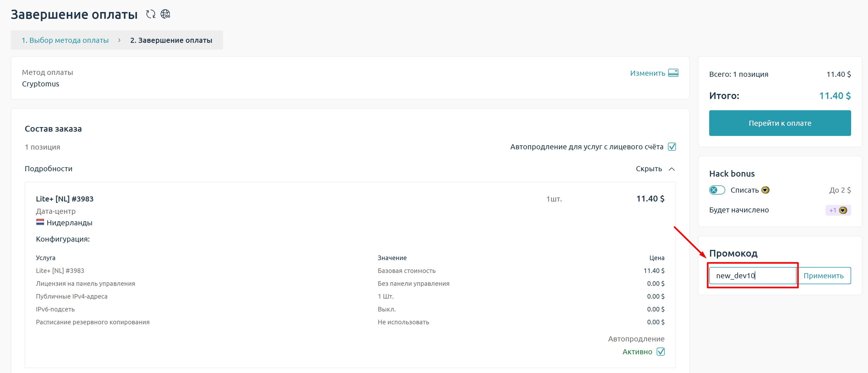Click IPv6-подсеть row label
This screenshot has height=373, width=868.
coord(55,309)
